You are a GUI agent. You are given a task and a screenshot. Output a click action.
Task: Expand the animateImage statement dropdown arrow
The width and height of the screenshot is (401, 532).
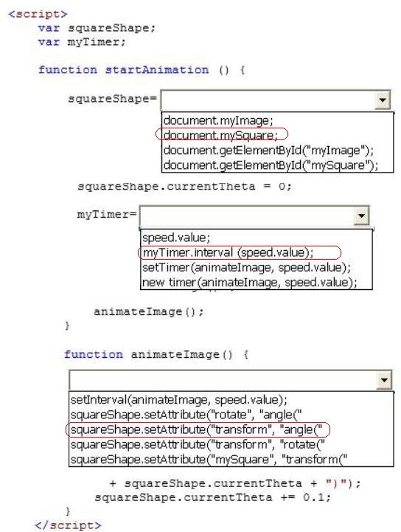click(x=384, y=380)
